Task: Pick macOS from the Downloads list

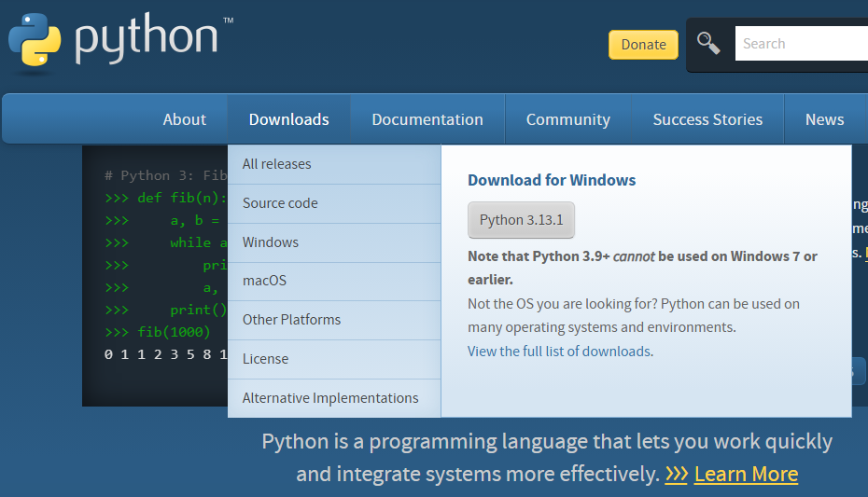Action: tap(264, 281)
